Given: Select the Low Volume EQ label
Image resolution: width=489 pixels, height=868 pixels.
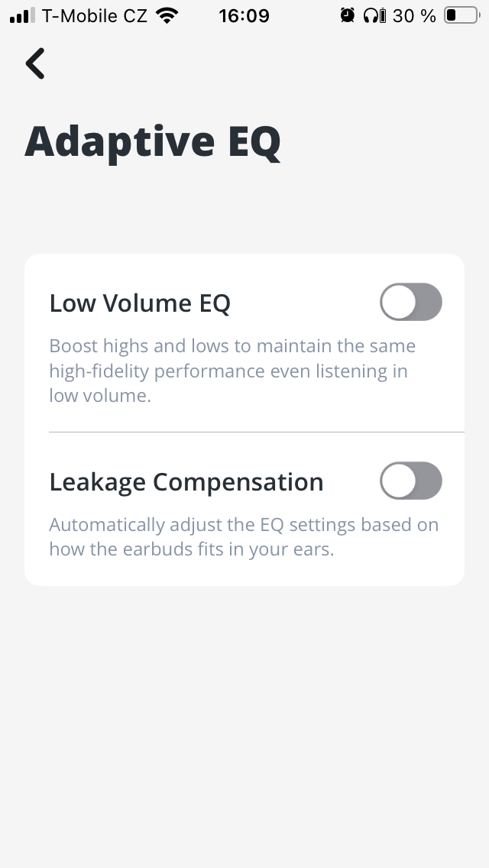Looking at the screenshot, I should [x=140, y=303].
